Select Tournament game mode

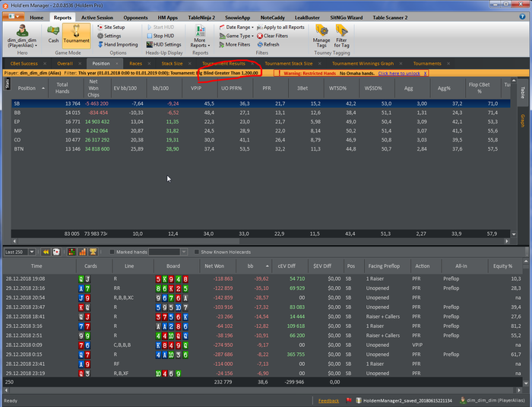pyautogui.click(x=76, y=35)
